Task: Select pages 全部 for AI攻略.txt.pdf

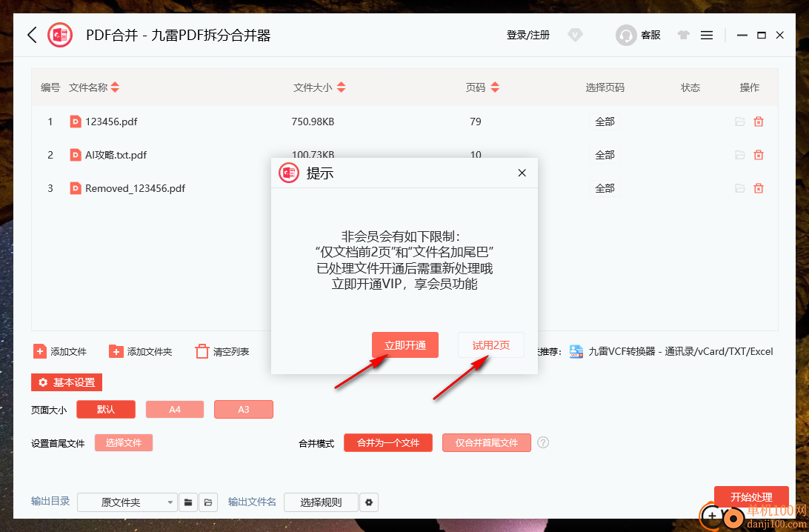Action: 605,155
